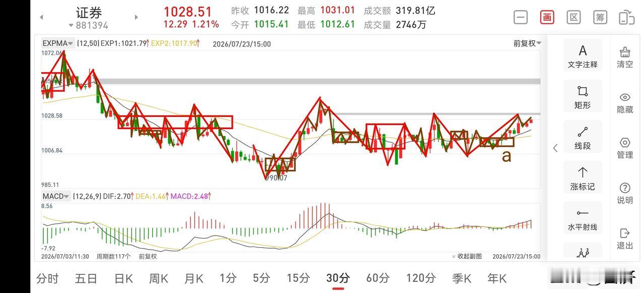Switch to 1分 period tab
Viewport: 644px width, 293px height.
[228, 278]
